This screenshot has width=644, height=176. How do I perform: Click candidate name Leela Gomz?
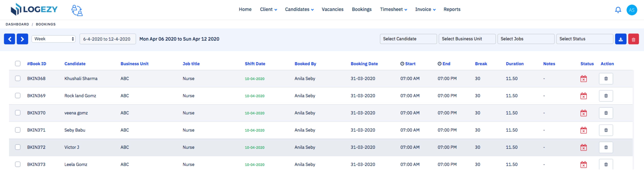coord(76,164)
